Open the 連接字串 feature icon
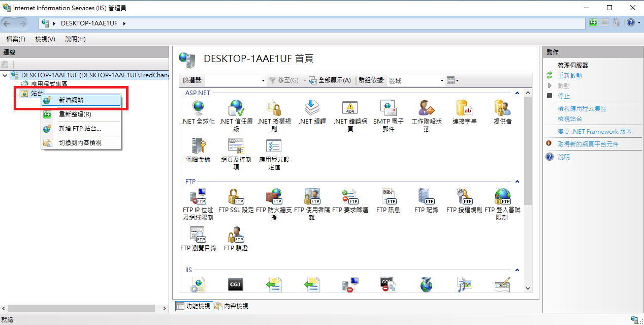Screen dimensions: 644x325 point(464,108)
